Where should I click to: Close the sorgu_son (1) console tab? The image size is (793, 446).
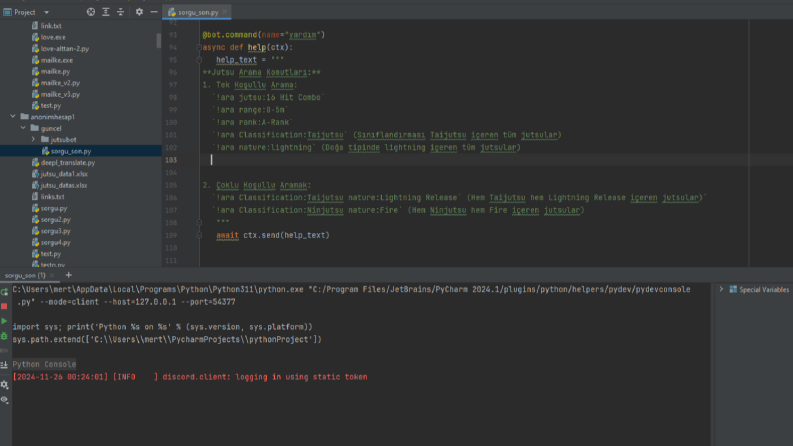coord(52,276)
